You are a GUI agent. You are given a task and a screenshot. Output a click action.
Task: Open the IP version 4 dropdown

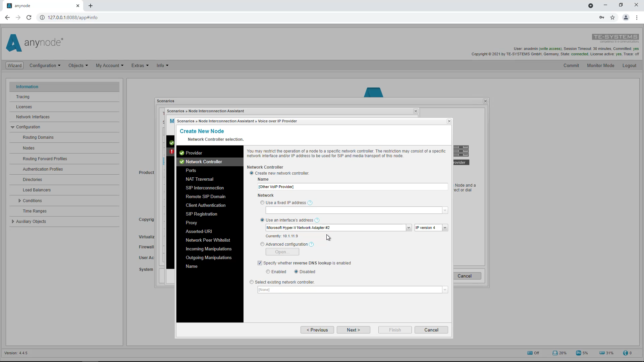[x=445, y=228]
